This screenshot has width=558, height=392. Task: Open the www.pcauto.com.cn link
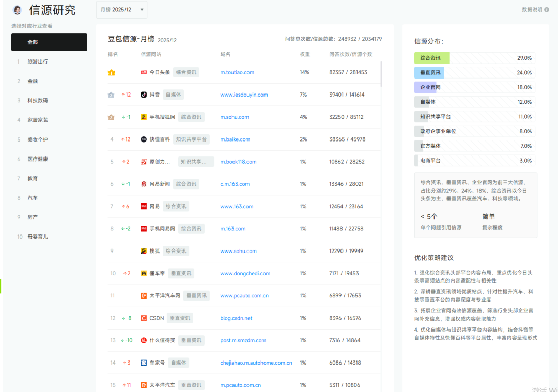[244, 295]
